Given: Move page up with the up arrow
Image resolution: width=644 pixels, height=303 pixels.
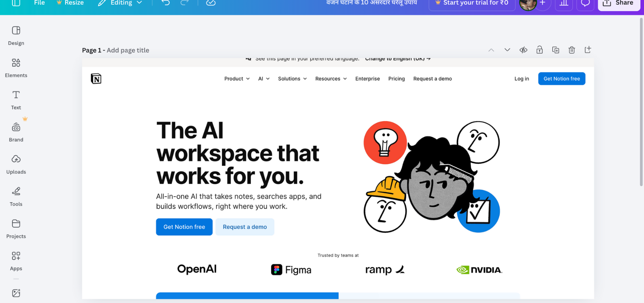Looking at the screenshot, I should [x=491, y=50].
